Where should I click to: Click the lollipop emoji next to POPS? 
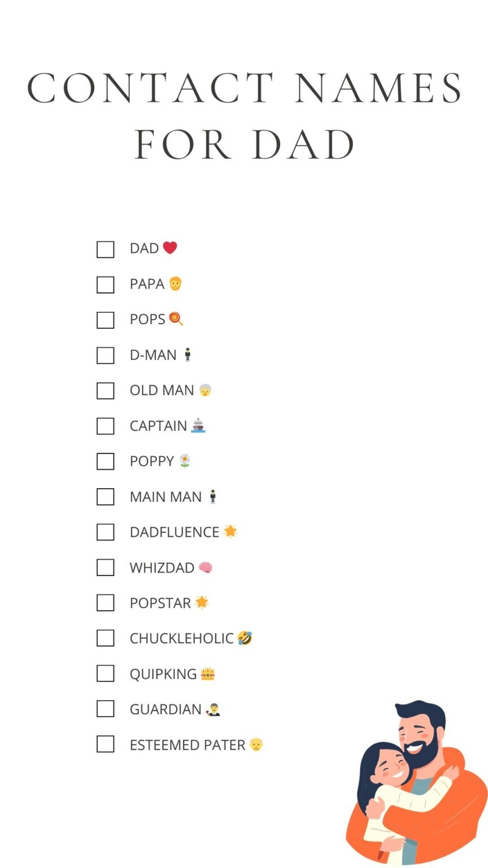tap(176, 319)
